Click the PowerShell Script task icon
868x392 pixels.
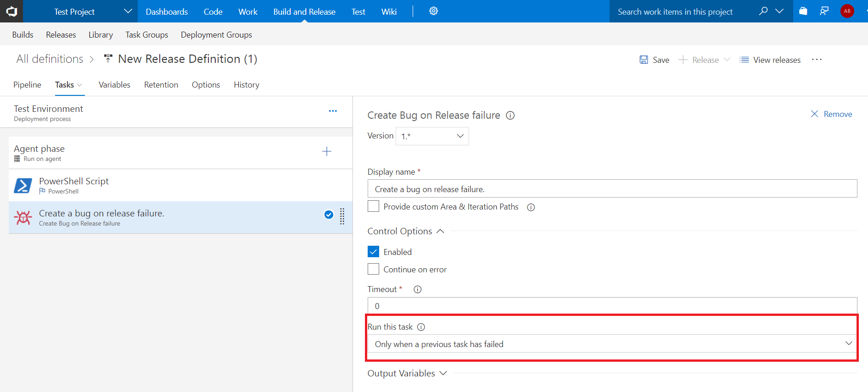click(23, 186)
